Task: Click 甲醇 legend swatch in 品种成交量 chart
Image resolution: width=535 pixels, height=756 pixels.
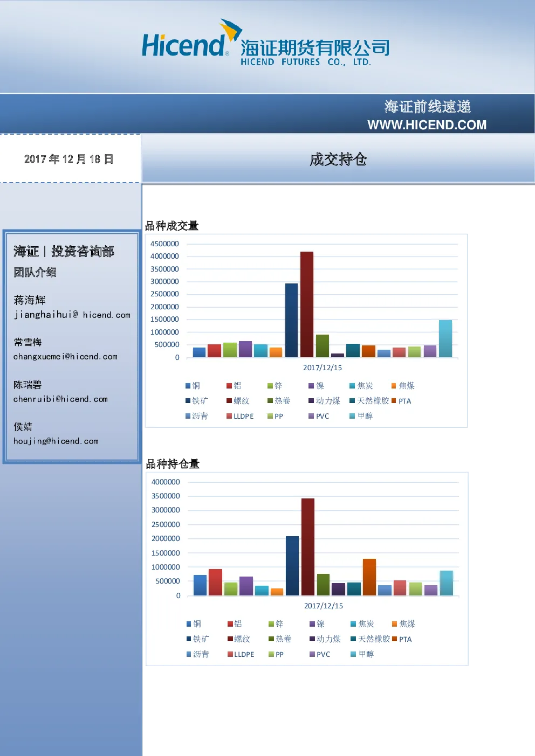Action: click(x=352, y=416)
